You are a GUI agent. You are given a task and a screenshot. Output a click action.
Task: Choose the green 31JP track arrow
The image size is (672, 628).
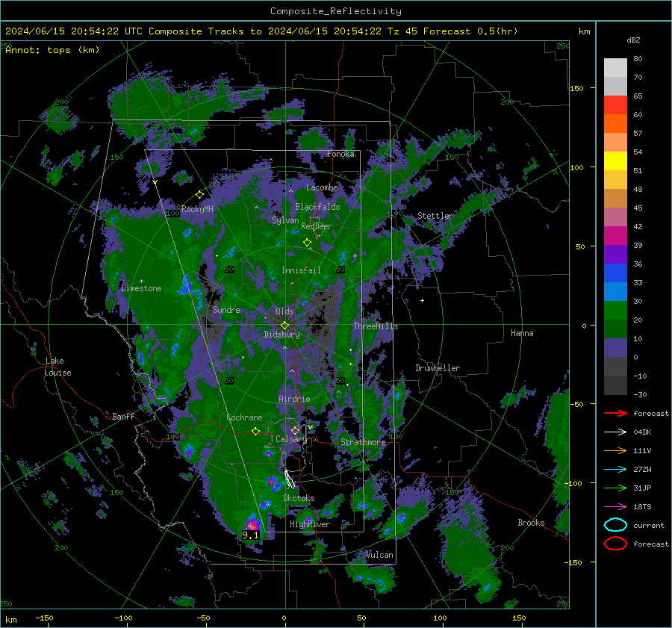[615, 488]
